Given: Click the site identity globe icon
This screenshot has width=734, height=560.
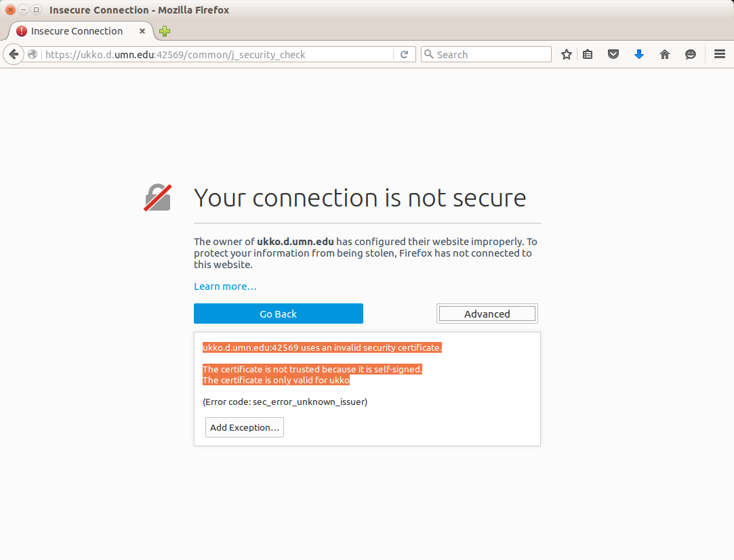Looking at the screenshot, I should point(33,55).
